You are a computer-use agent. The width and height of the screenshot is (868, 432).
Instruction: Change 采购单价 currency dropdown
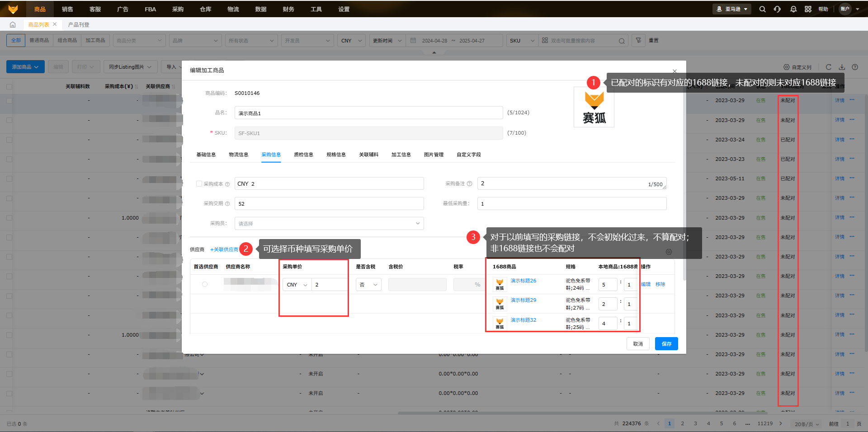(x=297, y=285)
